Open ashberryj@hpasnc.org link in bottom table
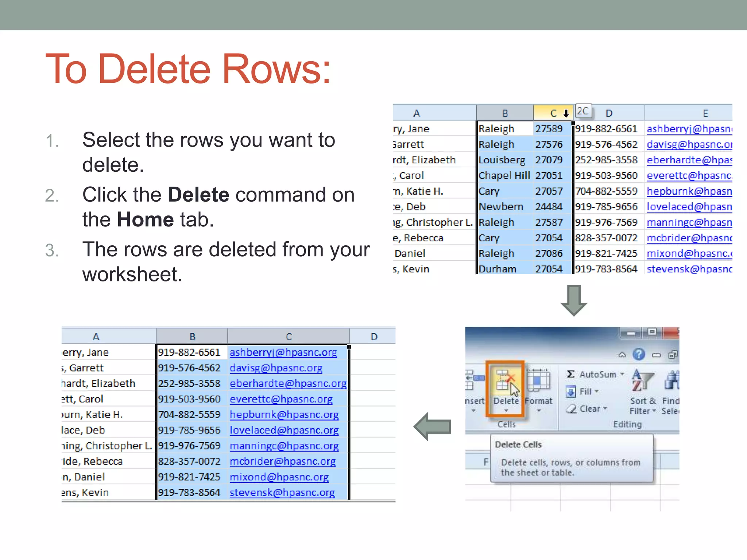Screen dimensions: 747x560 click(x=283, y=353)
